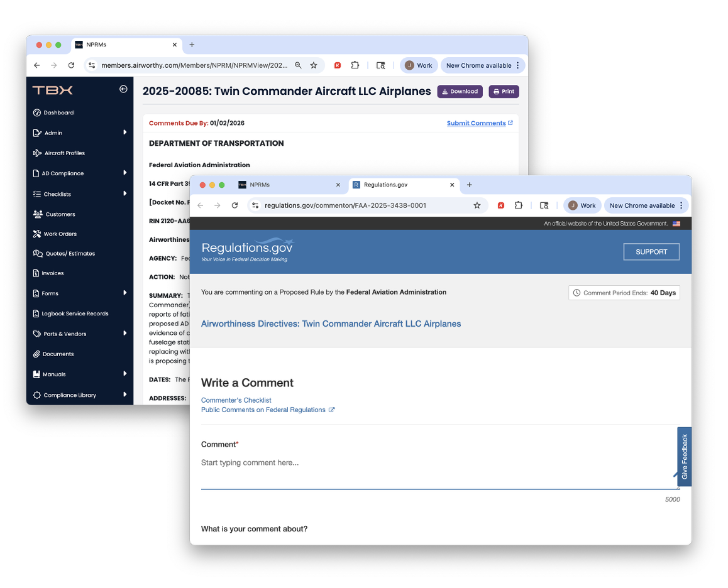The image size is (728, 588).
Task: Click media search icon in front window toolbar
Action: coord(544,205)
